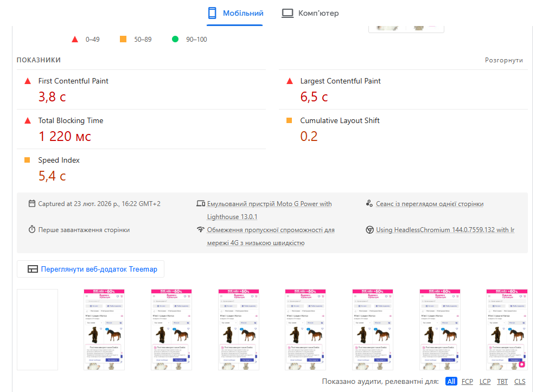Screen dimensions: 555x392
Task: Click the laptop computer icon
Action: [288, 13]
